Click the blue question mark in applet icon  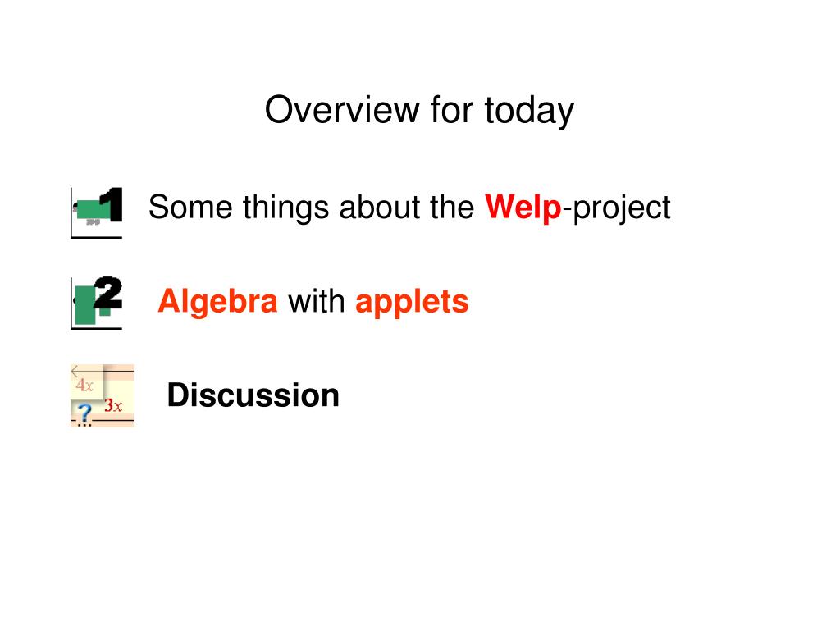pyautogui.click(x=84, y=414)
